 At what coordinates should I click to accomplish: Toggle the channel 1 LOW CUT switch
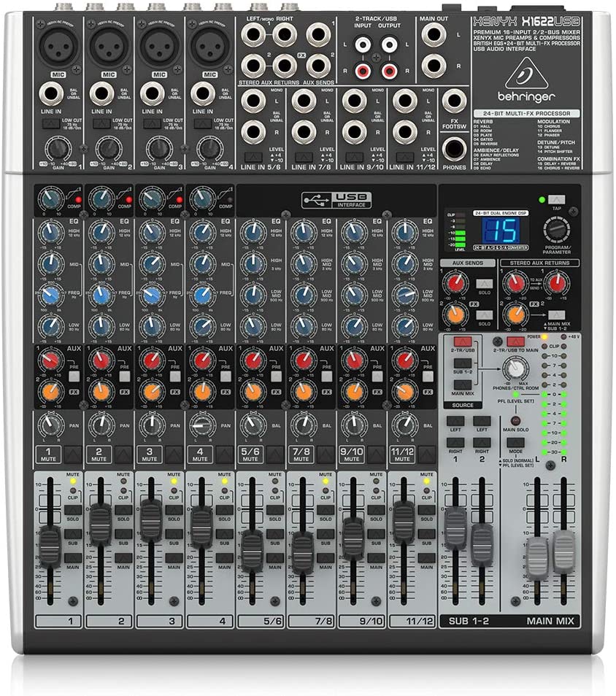pyautogui.click(x=51, y=123)
